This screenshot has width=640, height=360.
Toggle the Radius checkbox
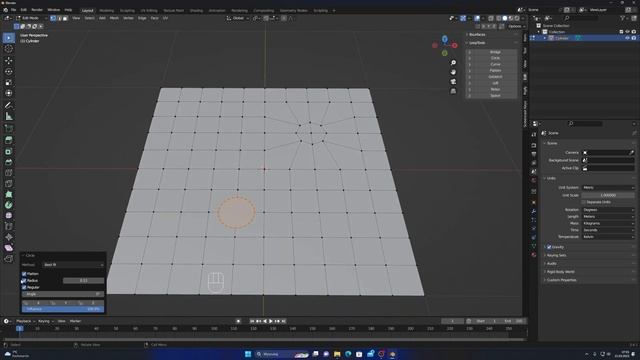[x=24, y=281]
